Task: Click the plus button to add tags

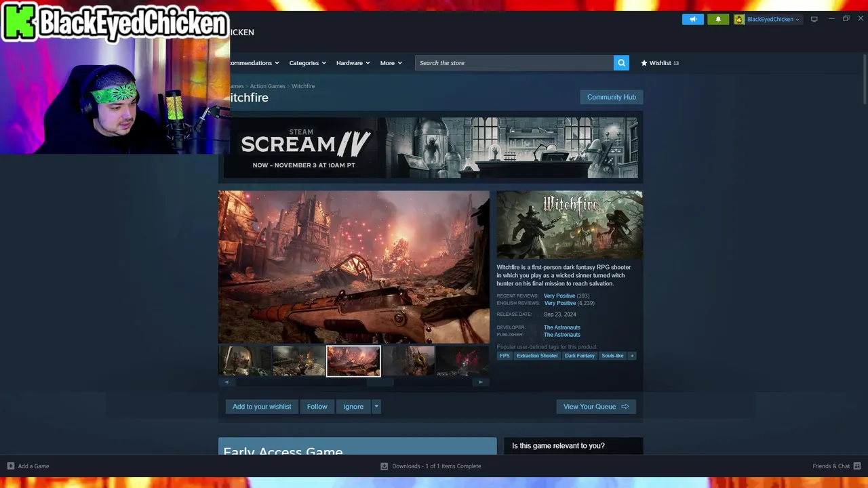Action: (x=632, y=356)
